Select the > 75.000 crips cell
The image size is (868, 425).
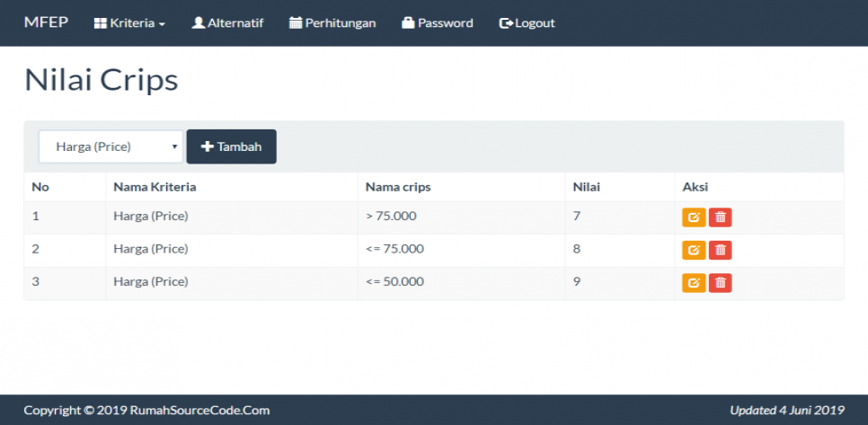(x=391, y=217)
